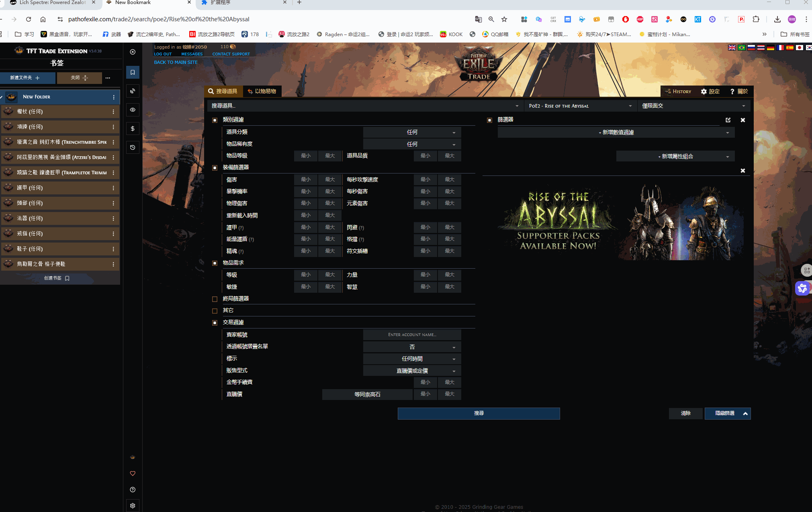The width and height of the screenshot is (812, 512).
Task: Click the heart icon in sidebar
Action: click(x=133, y=473)
